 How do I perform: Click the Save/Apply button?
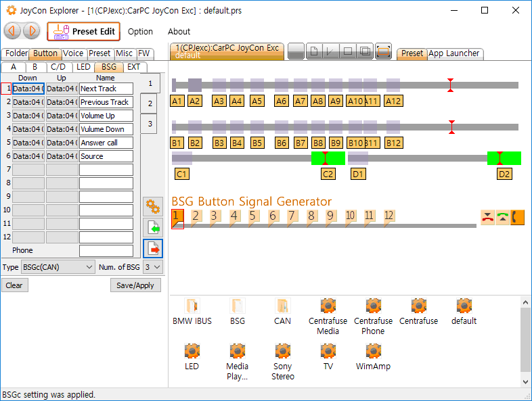coord(135,285)
